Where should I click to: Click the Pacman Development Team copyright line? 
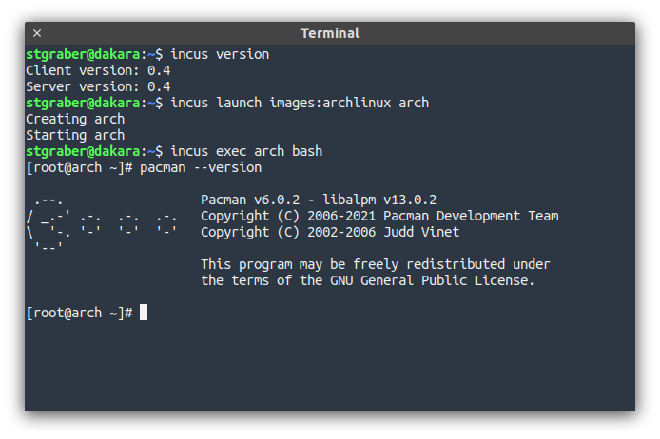tap(379, 216)
